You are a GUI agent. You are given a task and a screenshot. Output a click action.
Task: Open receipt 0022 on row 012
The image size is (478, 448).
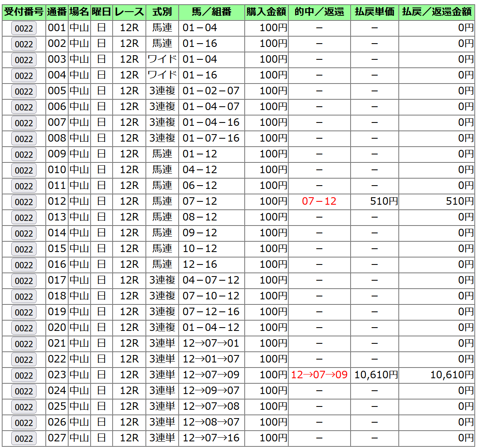[x=24, y=202]
